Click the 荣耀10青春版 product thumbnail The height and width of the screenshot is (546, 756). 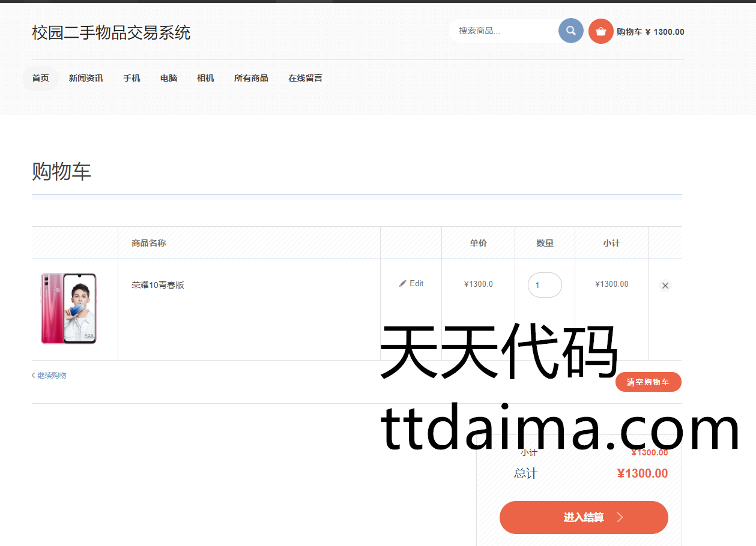tap(68, 308)
